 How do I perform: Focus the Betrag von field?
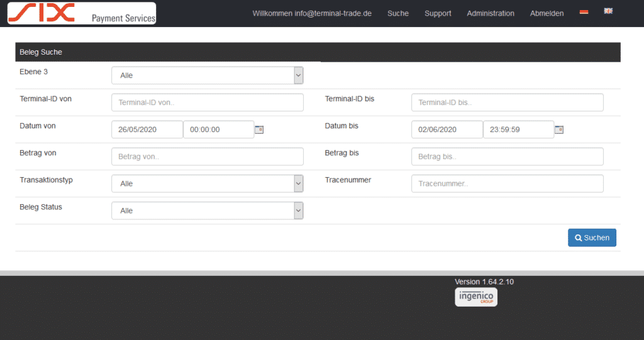tap(208, 156)
